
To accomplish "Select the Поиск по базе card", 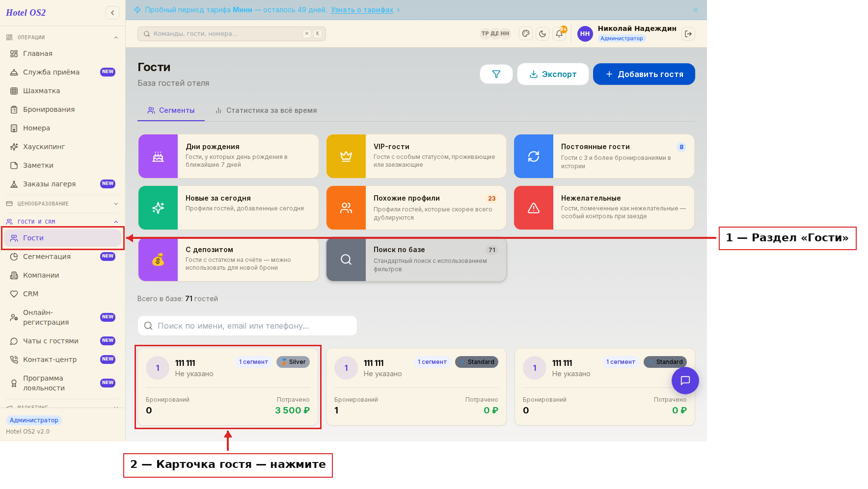I will pos(416,259).
